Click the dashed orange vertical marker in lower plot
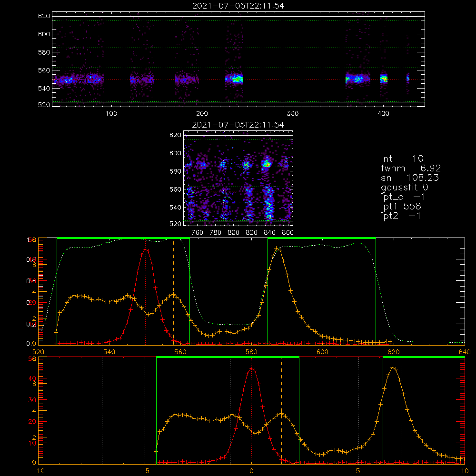This screenshot has width=476, height=476. point(281,410)
